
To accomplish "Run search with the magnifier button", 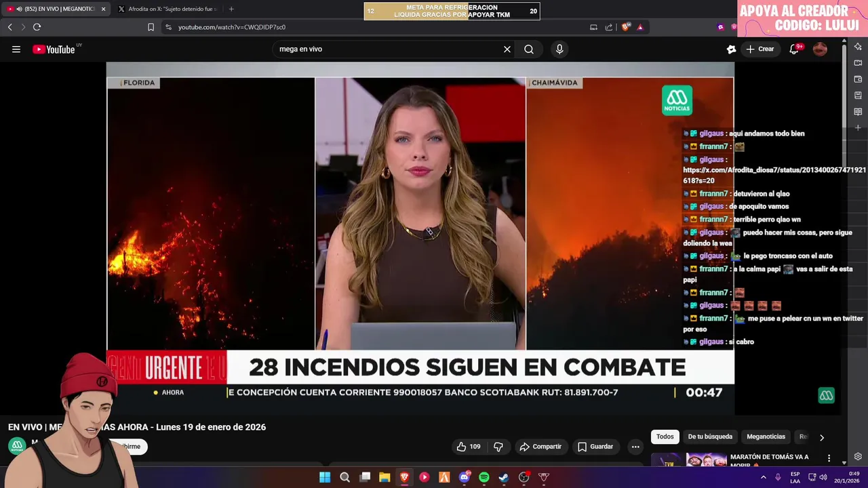I will [529, 49].
